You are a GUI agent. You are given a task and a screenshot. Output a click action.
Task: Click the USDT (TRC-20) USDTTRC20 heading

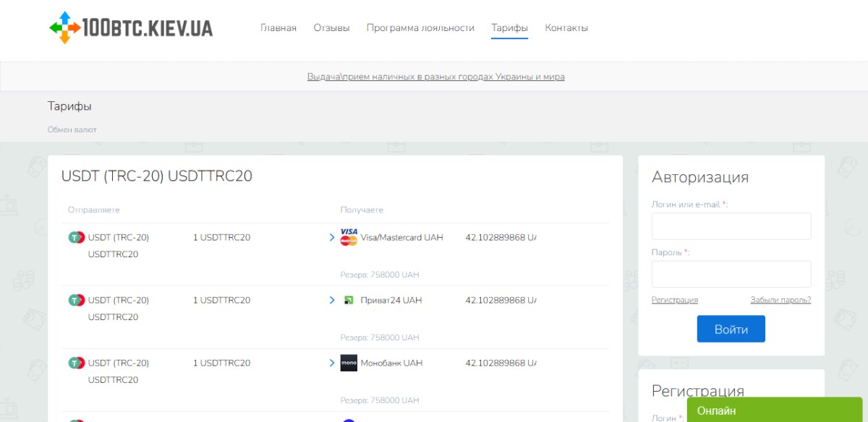click(157, 176)
